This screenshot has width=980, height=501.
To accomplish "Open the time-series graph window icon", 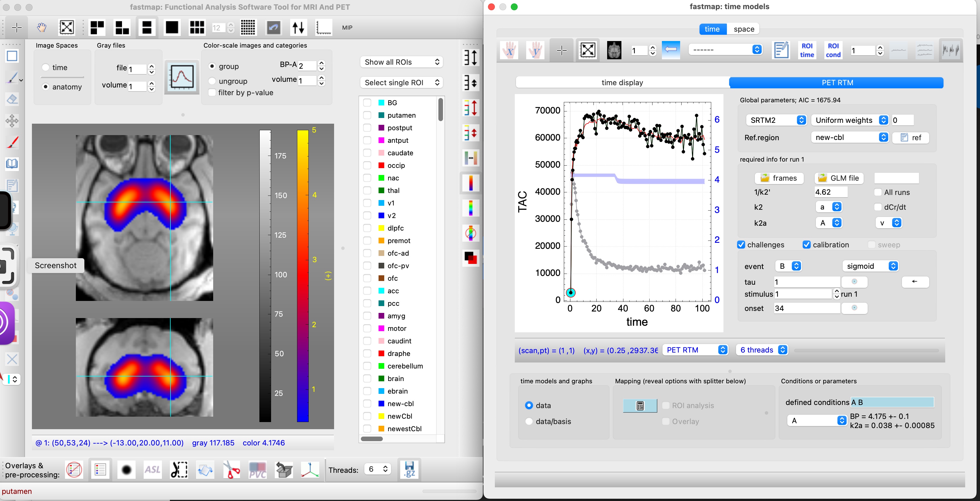I will point(182,77).
